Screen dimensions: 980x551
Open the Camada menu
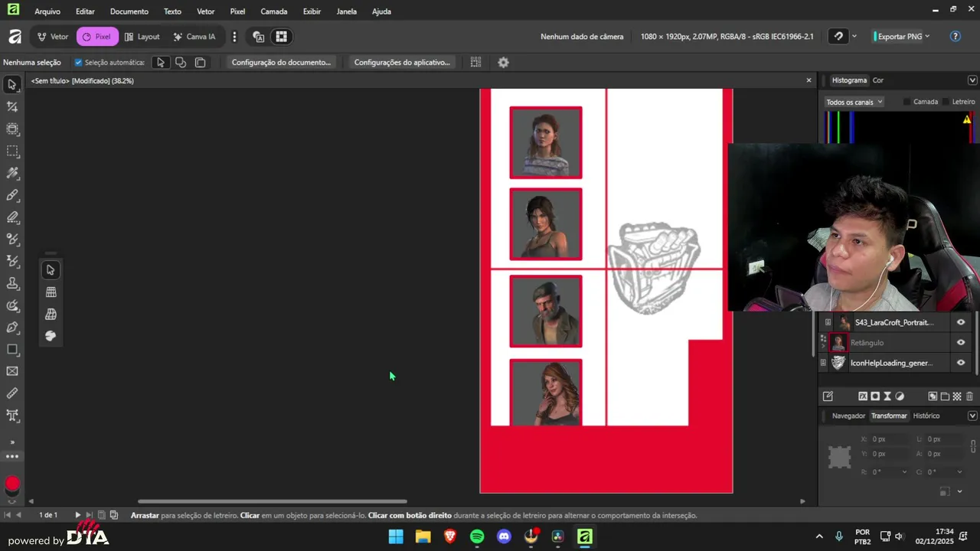click(274, 11)
